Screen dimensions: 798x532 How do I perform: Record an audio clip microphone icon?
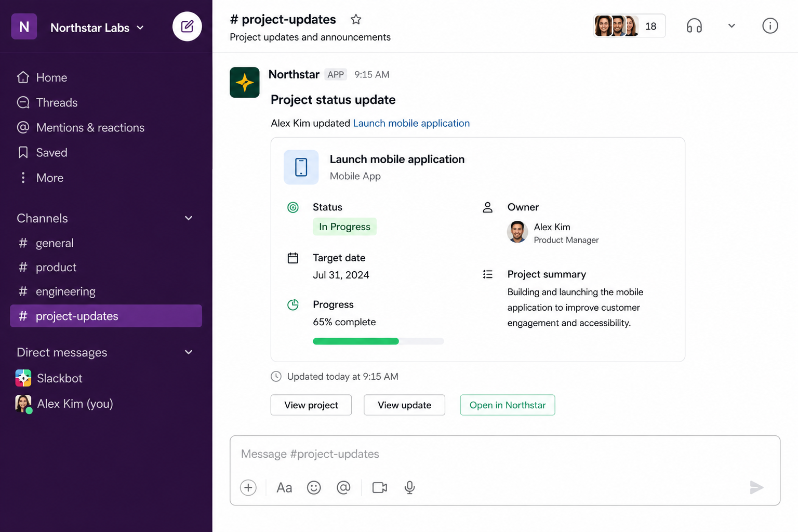tap(409, 487)
